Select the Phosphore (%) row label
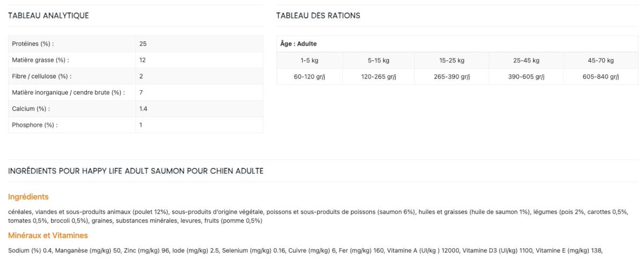This screenshot has height=259, width=644. [x=34, y=125]
